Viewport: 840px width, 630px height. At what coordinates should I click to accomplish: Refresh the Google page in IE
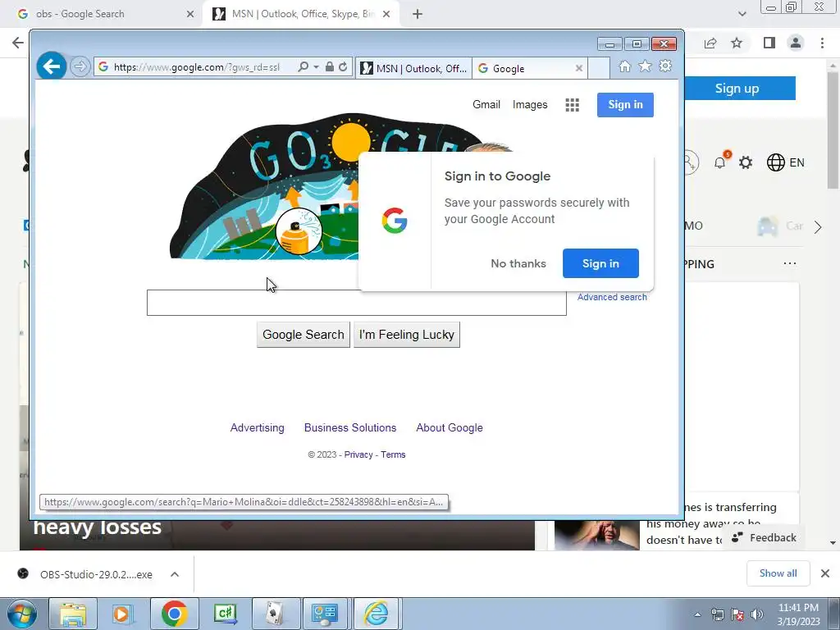(343, 67)
